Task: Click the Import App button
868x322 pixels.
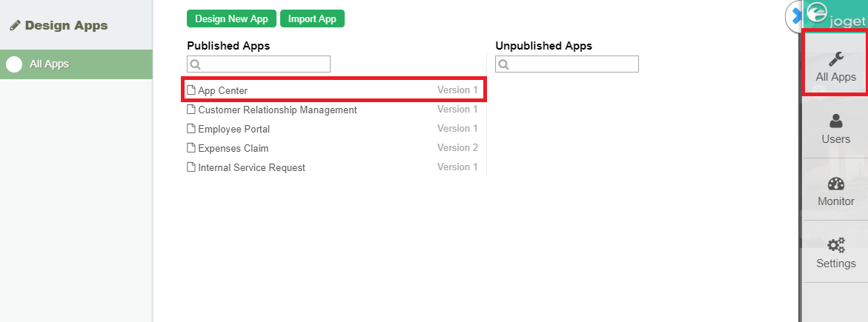Action: pyautogui.click(x=312, y=19)
